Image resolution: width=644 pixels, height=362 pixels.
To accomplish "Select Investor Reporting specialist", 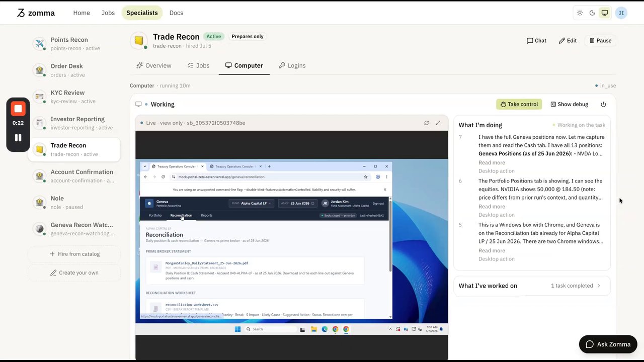I will pyautogui.click(x=74, y=123).
